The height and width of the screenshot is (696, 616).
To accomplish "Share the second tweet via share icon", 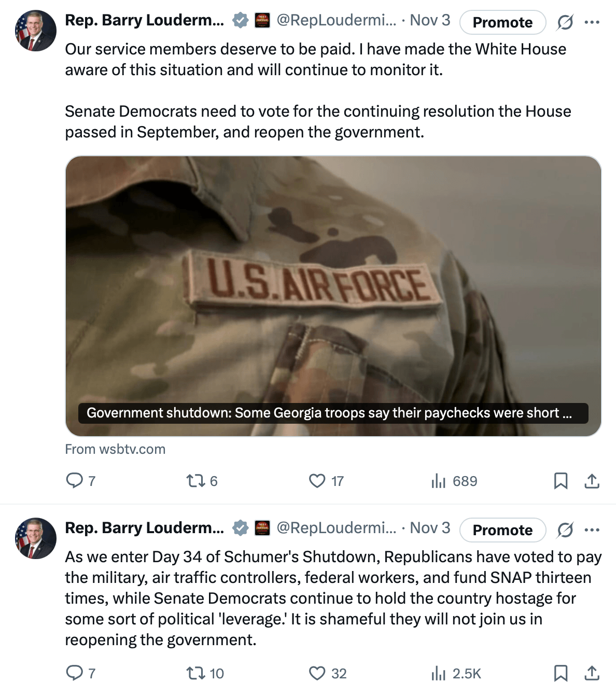I will coord(592,673).
